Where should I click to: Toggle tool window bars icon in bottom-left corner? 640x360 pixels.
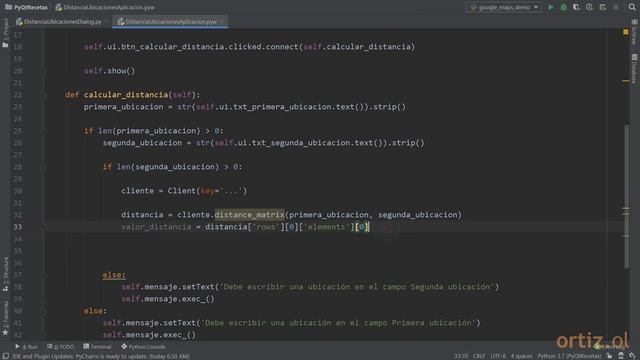(5, 356)
